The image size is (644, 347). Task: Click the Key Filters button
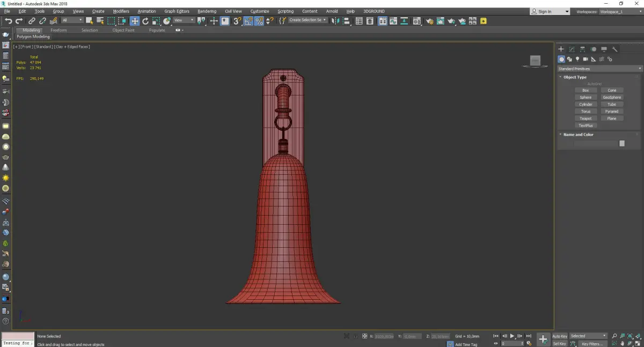592,344
